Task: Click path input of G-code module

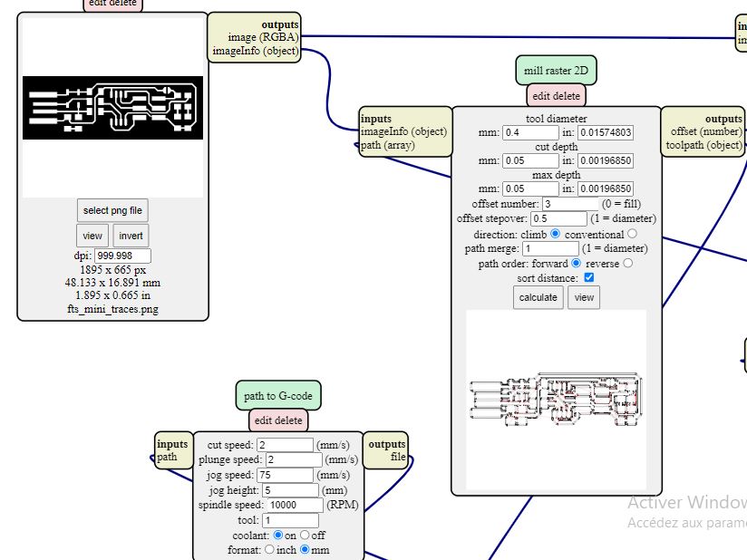Action: [167, 457]
